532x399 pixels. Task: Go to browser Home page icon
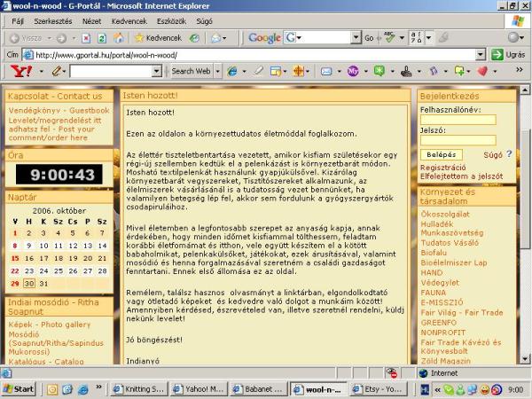(119, 38)
